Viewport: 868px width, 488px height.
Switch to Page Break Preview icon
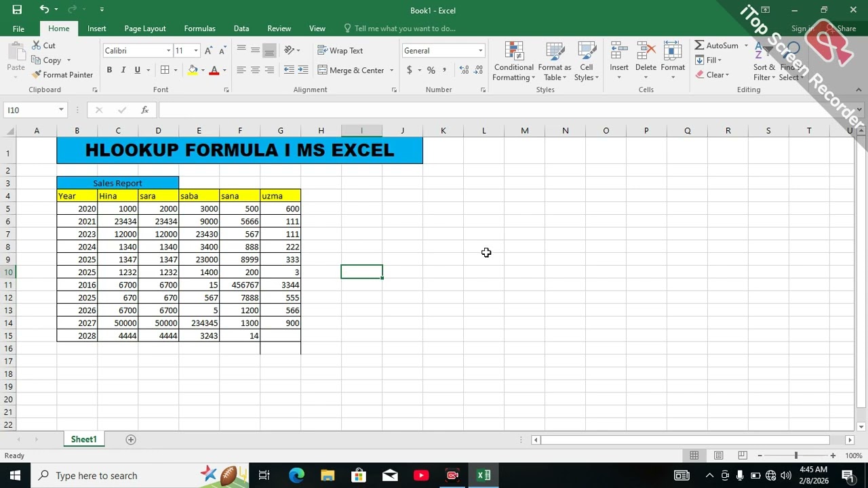tap(743, 455)
